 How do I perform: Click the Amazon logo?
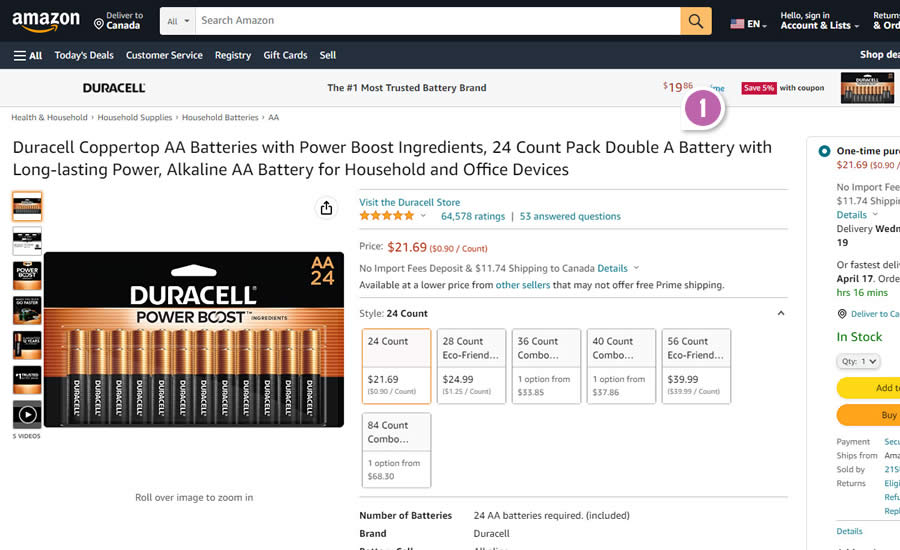click(46, 21)
